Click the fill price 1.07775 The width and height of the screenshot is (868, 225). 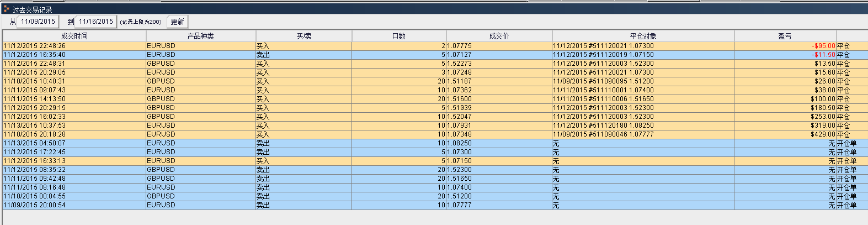pos(459,46)
